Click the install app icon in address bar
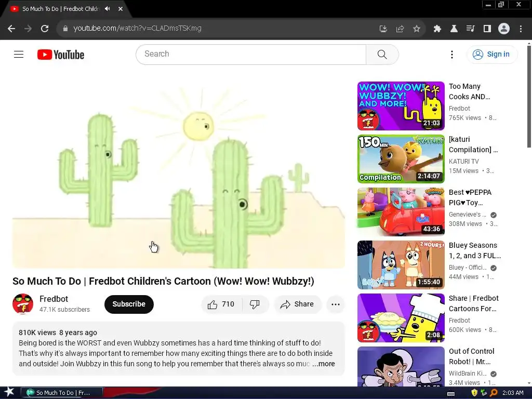The height and width of the screenshot is (399, 532). [383, 29]
